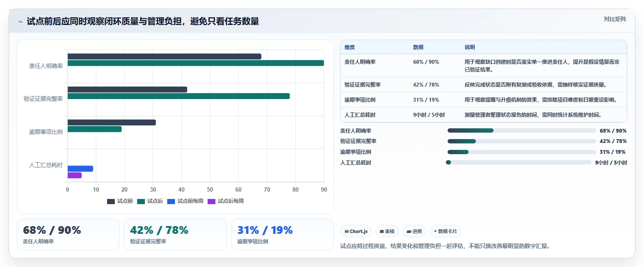Click the 进度 tag chip

coord(414,231)
